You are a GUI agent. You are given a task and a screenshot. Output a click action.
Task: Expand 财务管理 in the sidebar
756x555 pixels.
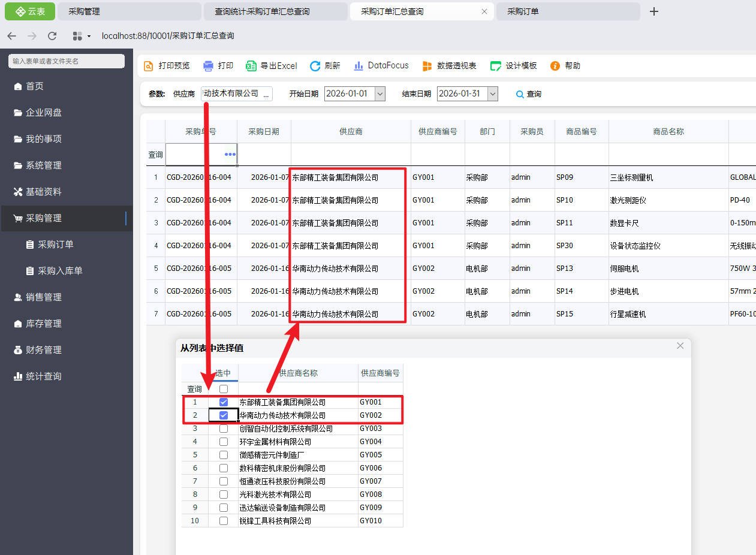tap(67, 350)
